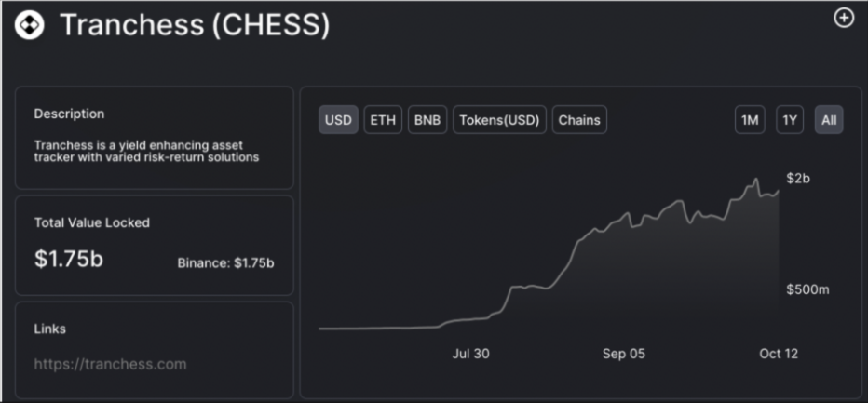Switch chart denomination to BNB
Image resolution: width=868 pixels, height=403 pixels.
point(427,119)
